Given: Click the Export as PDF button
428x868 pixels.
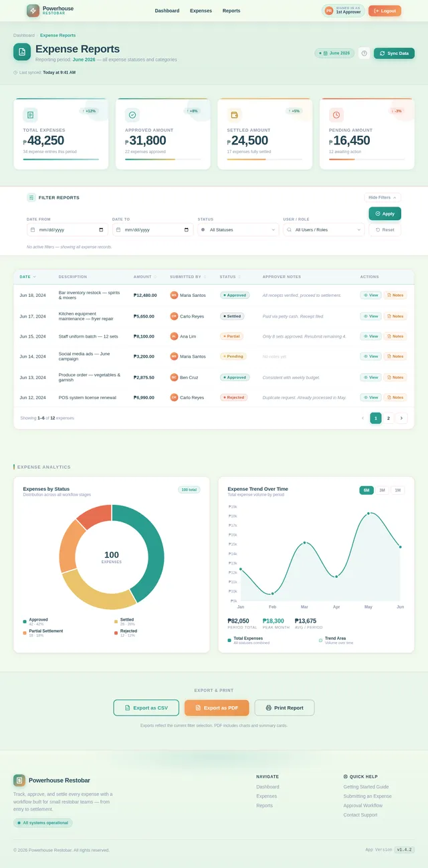Looking at the screenshot, I should [x=217, y=708].
